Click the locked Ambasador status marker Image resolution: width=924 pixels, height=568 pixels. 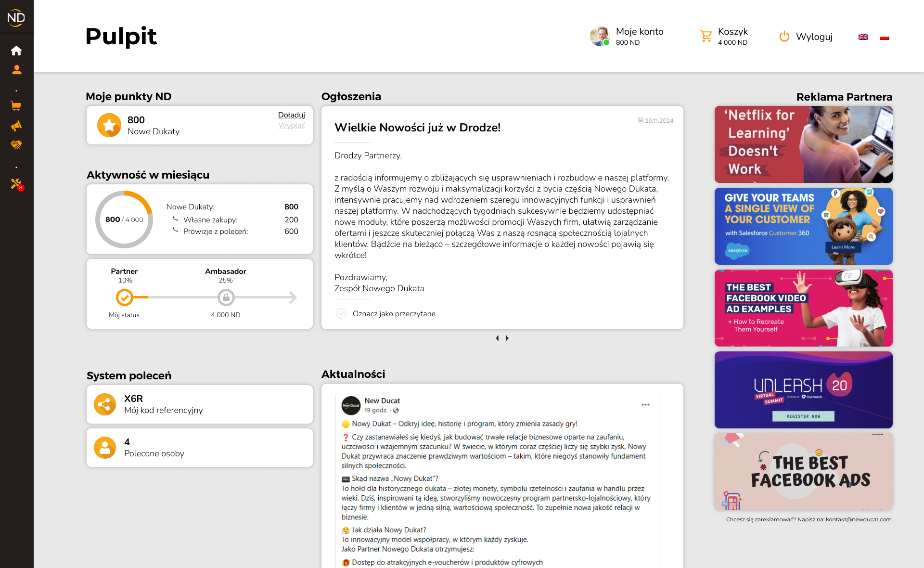[x=226, y=297]
